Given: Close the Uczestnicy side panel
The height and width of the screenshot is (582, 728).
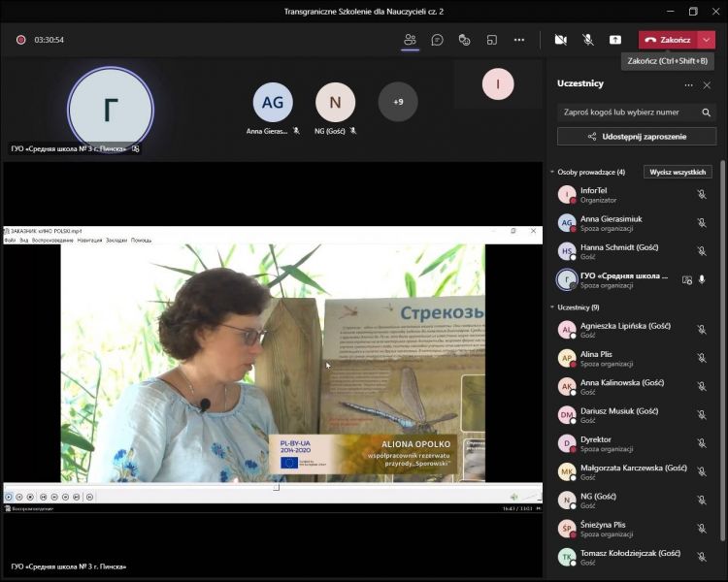Looking at the screenshot, I should pyautogui.click(x=707, y=84).
